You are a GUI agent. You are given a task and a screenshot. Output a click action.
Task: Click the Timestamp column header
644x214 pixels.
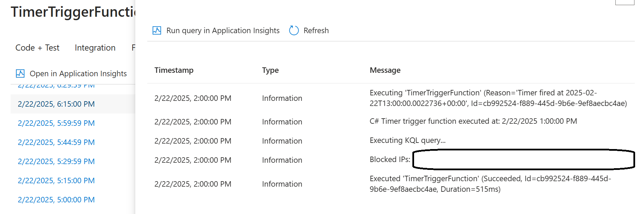174,70
